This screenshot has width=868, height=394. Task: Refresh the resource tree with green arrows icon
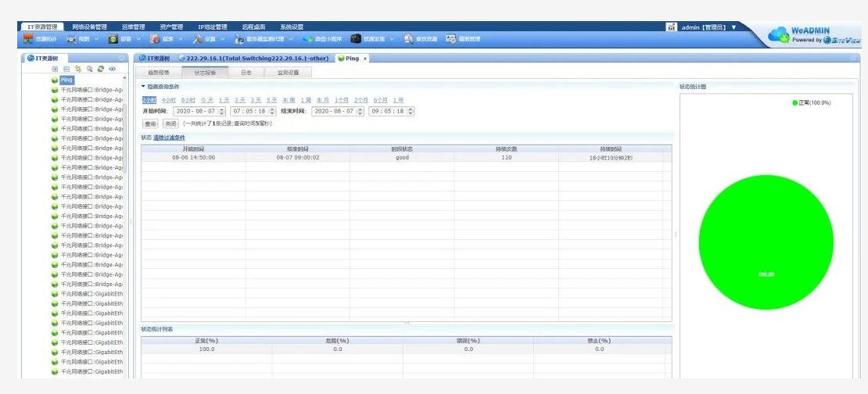pos(101,69)
